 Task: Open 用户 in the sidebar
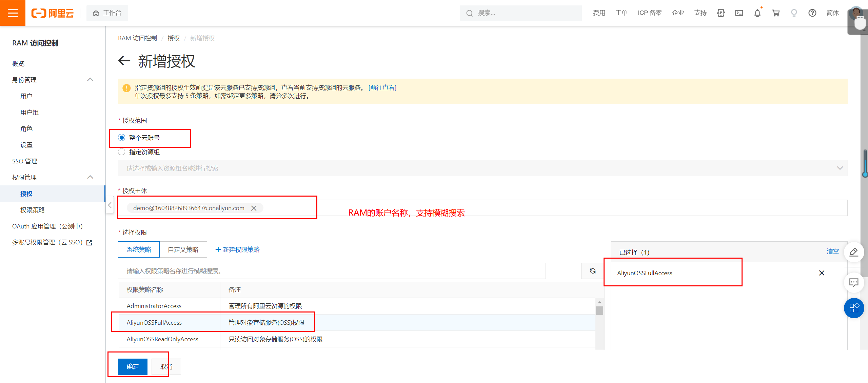coord(26,96)
